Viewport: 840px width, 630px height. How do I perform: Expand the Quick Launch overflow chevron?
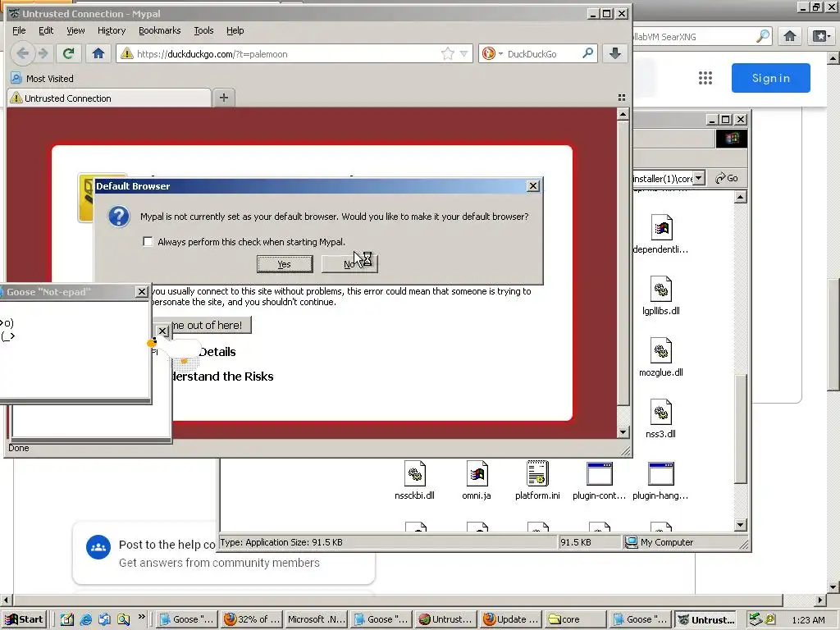click(141, 616)
